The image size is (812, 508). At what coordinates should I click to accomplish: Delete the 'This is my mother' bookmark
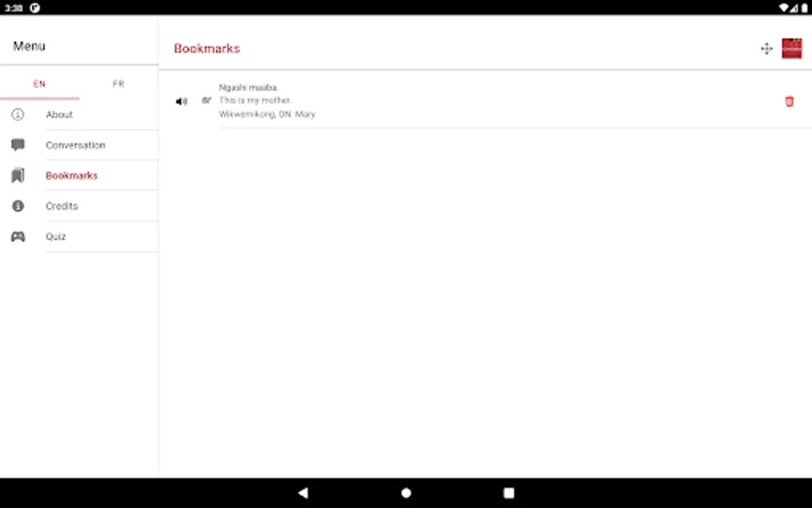pos(789,102)
